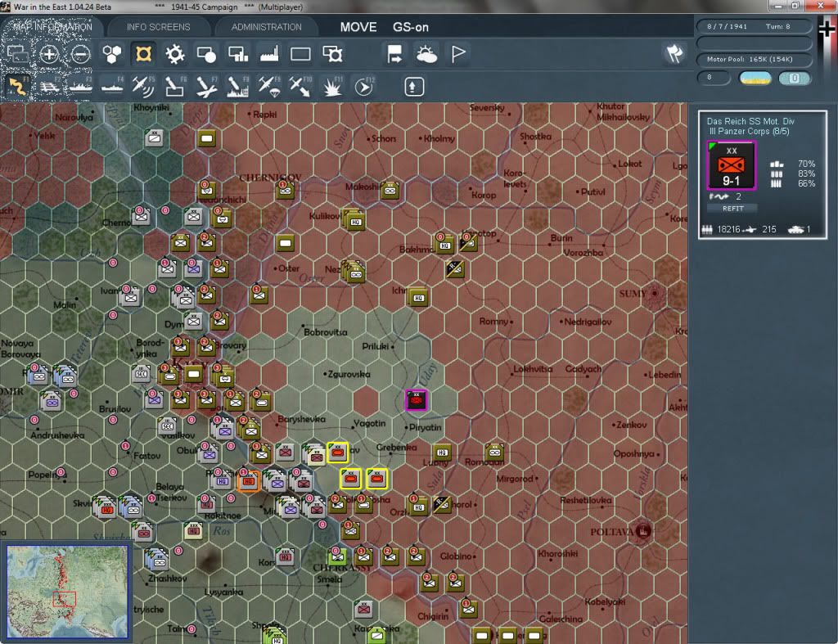Click the date and turn display
Screen dimensions: 838x644
[754, 26]
